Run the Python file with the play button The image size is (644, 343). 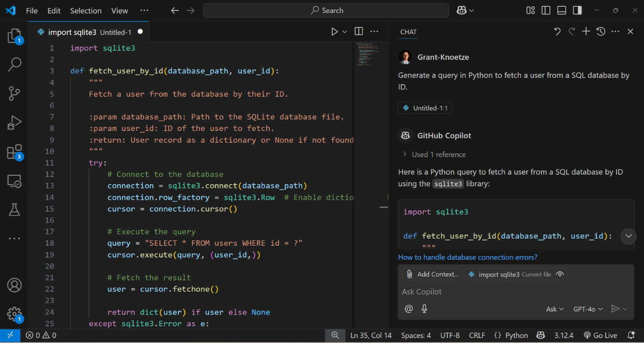[334, 31]
